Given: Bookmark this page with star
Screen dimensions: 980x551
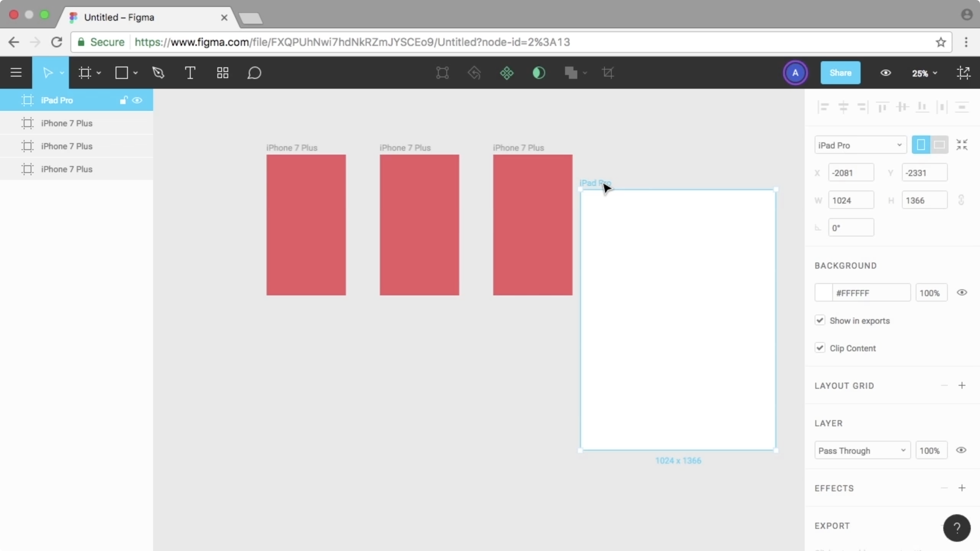Looking at the screenshot, I should 941,42.
